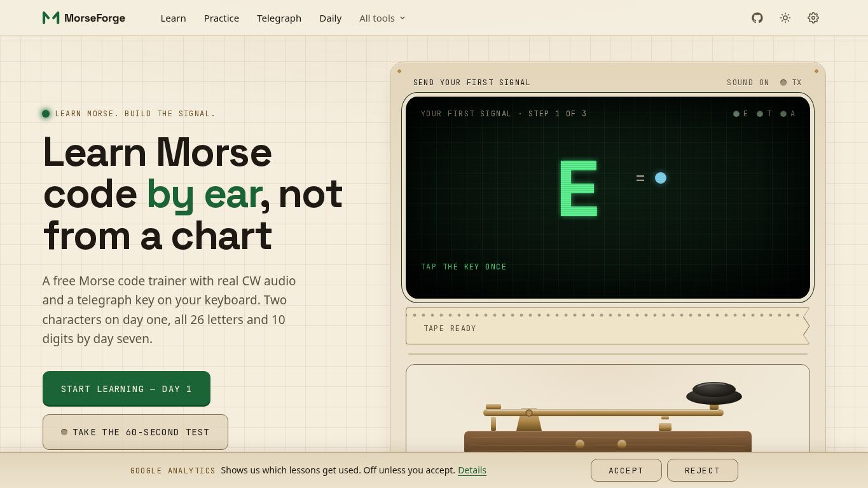The width and height of the screenshot is (868, 488).
Task: Click the MorseForge logo
Action: (84, 18)
